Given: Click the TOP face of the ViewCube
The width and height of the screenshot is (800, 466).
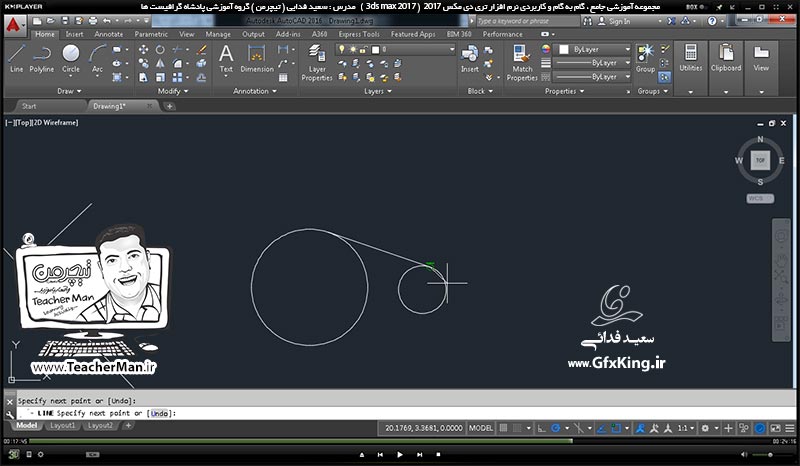Looking at the screenshot, I should (x=760, y=160).
